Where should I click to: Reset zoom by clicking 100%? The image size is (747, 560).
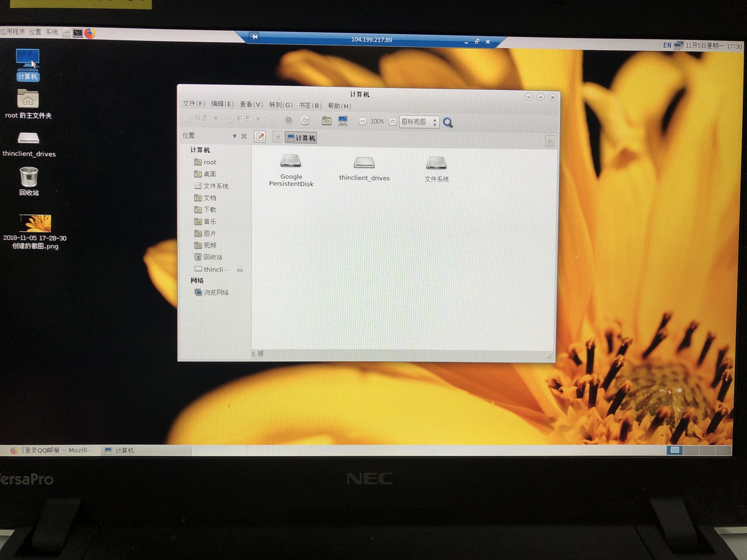pyautogui.click(x=377, y=122)
